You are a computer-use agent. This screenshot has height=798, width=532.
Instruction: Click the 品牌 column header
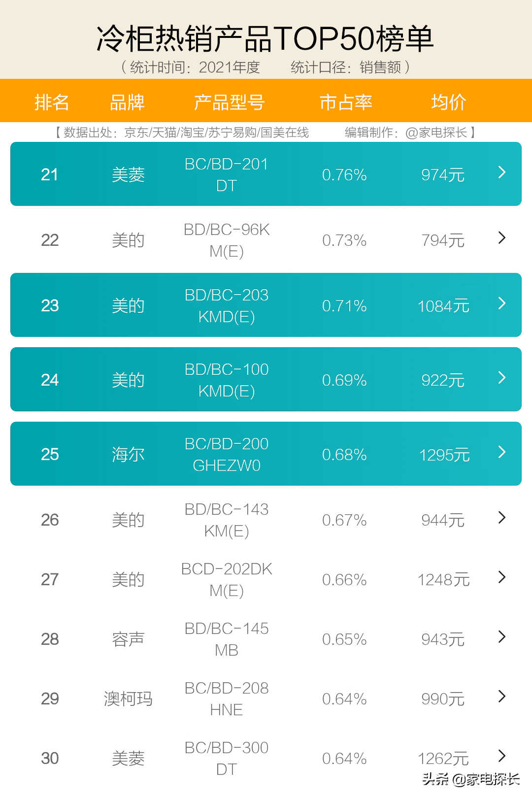127,102
